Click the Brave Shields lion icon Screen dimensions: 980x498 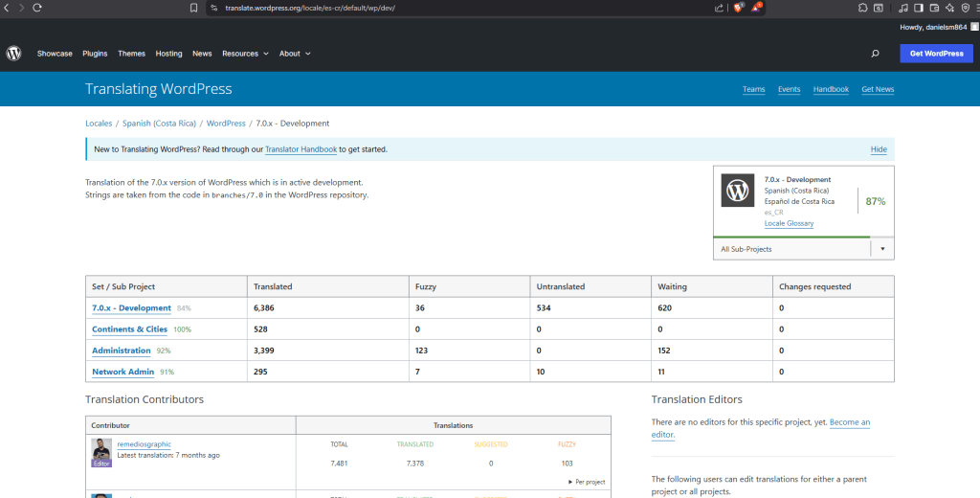click(738, 8)
